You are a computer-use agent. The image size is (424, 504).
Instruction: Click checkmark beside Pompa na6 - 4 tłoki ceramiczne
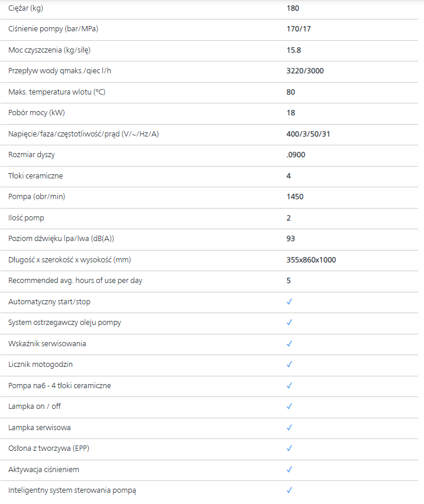pyautogui.click(x=289, y=386)
